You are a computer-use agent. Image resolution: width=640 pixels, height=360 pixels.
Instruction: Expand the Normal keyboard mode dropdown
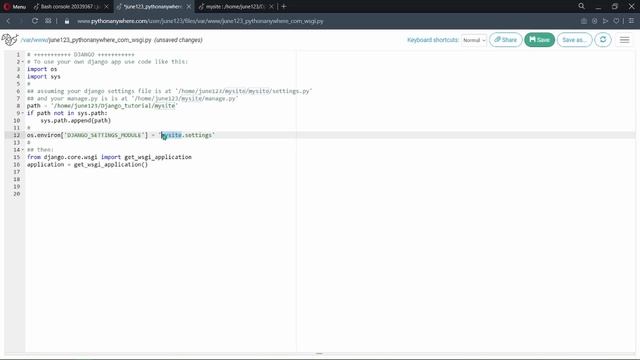(474, 40)
